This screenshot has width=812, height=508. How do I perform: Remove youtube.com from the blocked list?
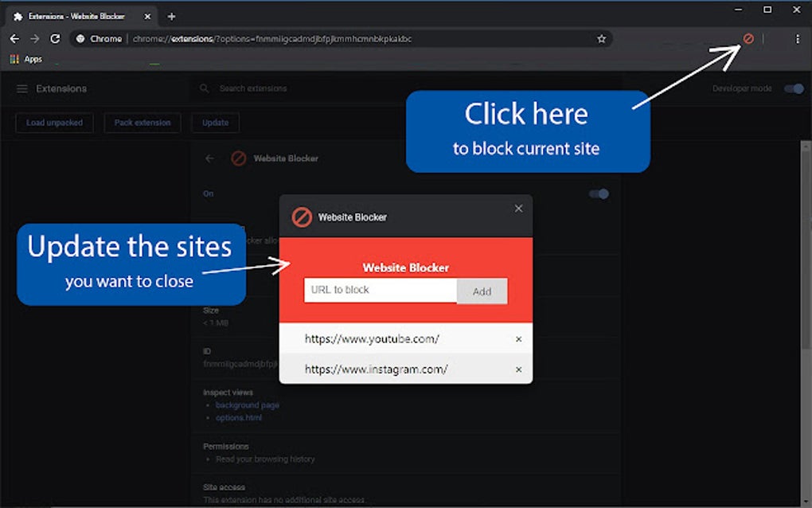[518, 338]
